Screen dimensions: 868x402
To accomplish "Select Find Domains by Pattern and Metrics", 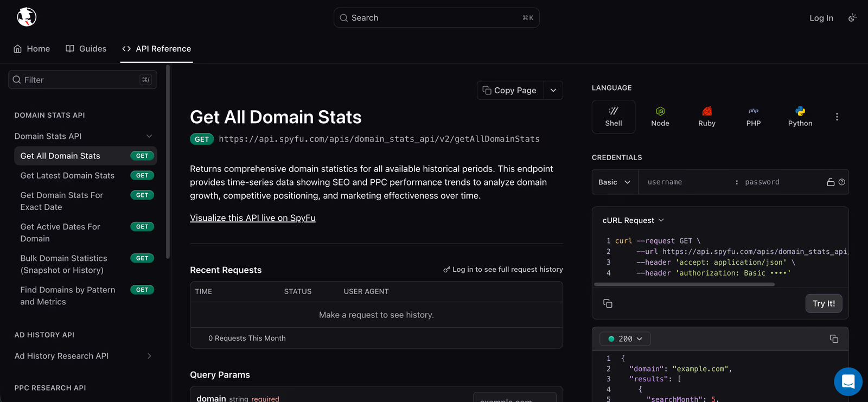I will 86,296.
